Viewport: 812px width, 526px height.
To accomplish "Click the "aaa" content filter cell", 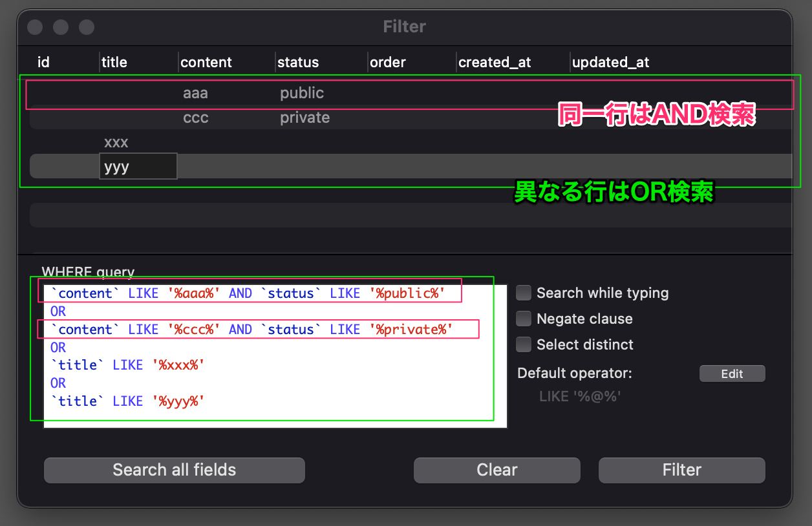I will pyautogui.click(x=196, y=93).
